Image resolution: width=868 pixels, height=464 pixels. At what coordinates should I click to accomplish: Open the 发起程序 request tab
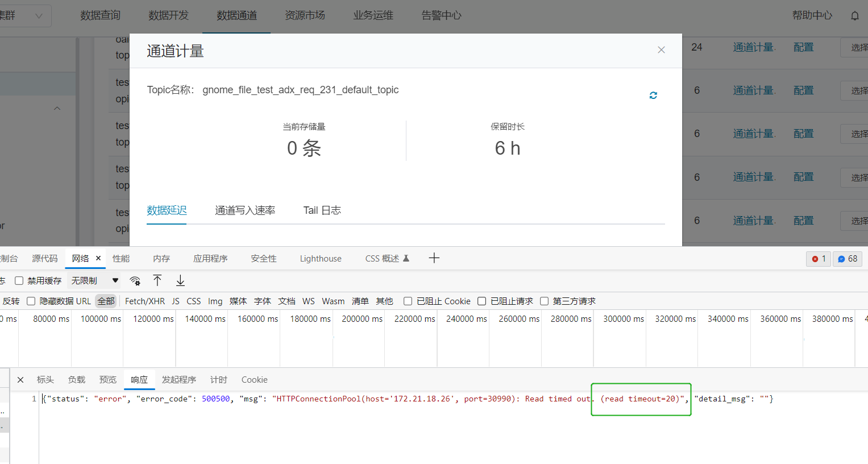[179, 380]
